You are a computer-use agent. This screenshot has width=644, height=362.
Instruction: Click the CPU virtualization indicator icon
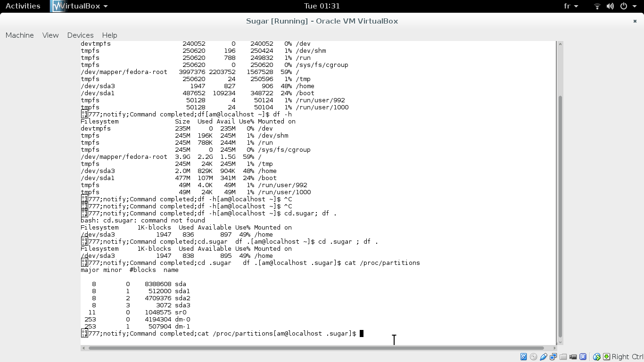583,356
